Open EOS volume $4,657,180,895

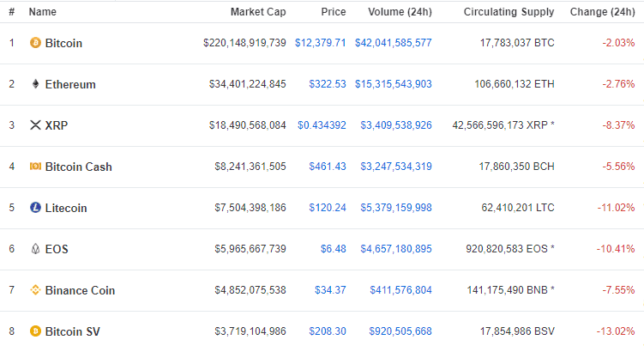[396, 249]
